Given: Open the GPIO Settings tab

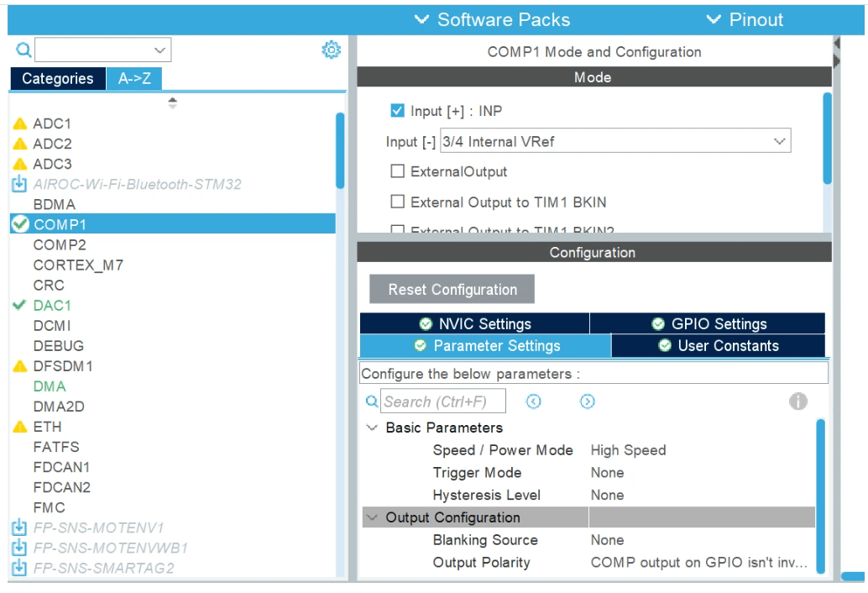Looking at the screenshot, I should click(x=708, y=324).
